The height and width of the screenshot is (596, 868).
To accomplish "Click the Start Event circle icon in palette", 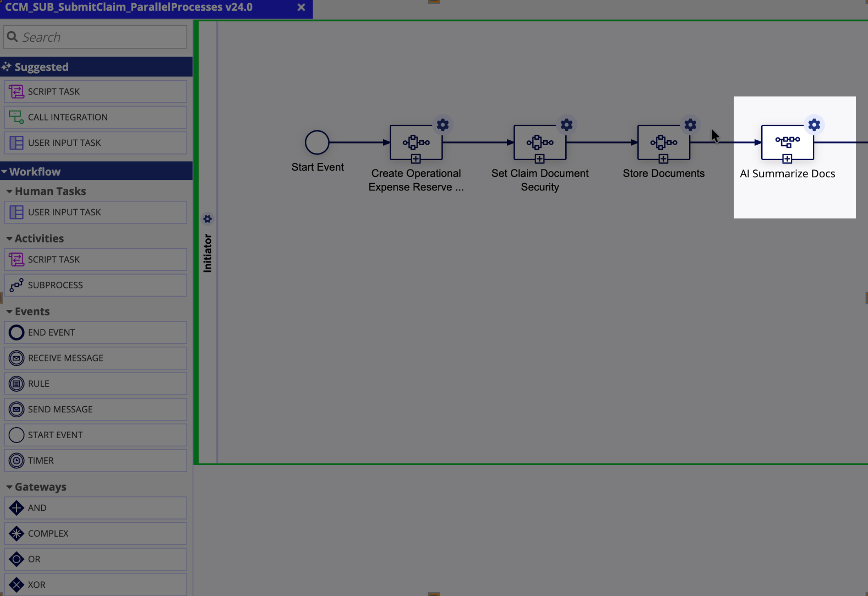I will click(x=16, y=435).
